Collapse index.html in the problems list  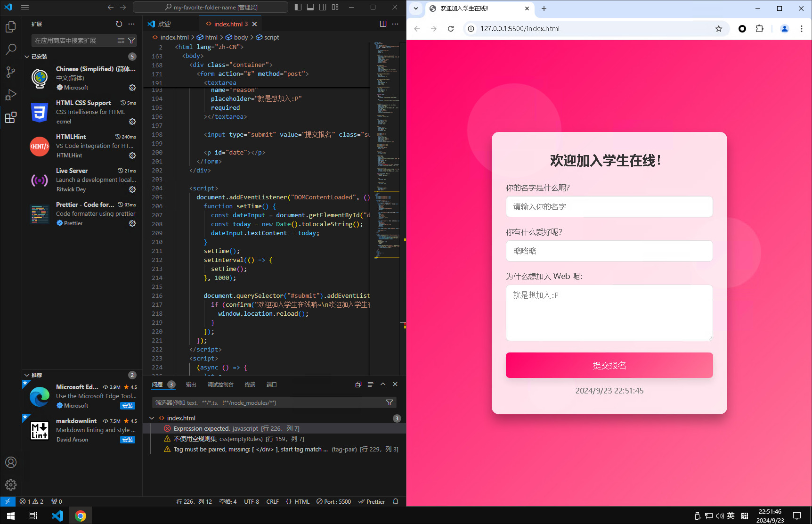[x=152, y=418]
